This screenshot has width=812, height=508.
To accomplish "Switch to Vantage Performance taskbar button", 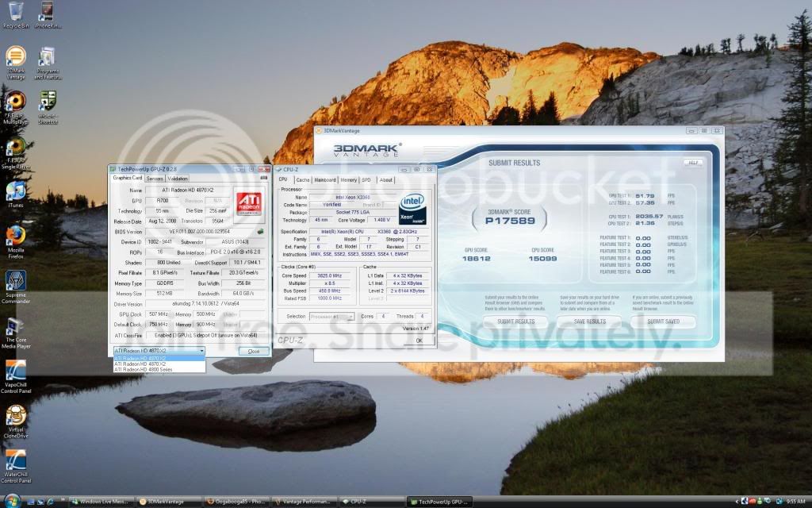I will click(x=304, y=502).
